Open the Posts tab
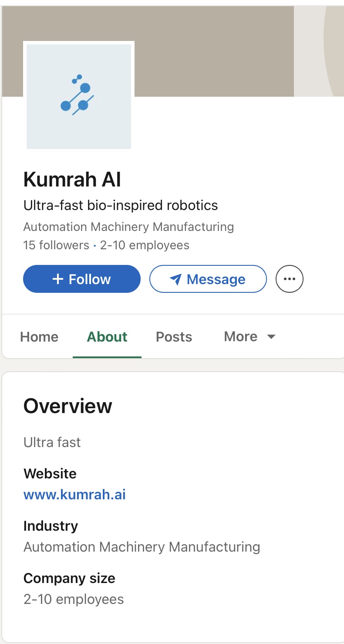This screenshot has width=344, height=644. (174, 337)
